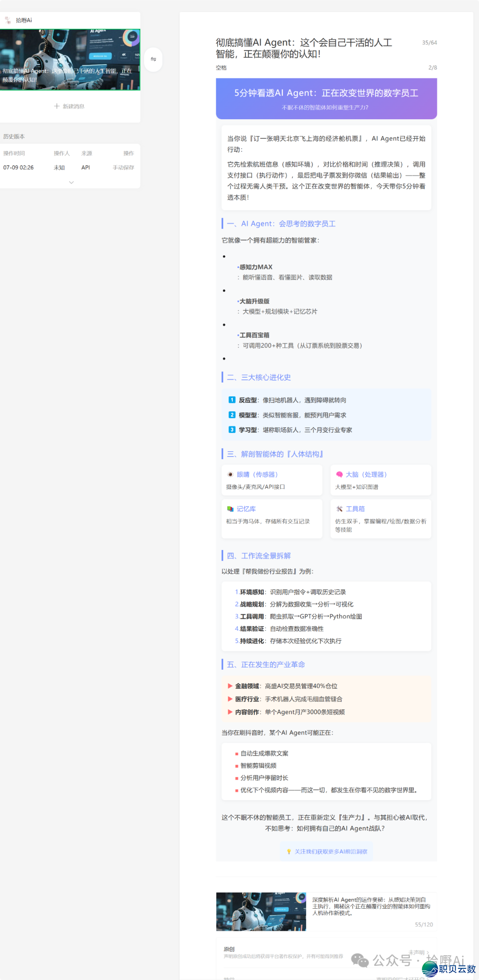Click the cover image beside the summary
This screenshot has width=479, height=980.
[261, 911]
